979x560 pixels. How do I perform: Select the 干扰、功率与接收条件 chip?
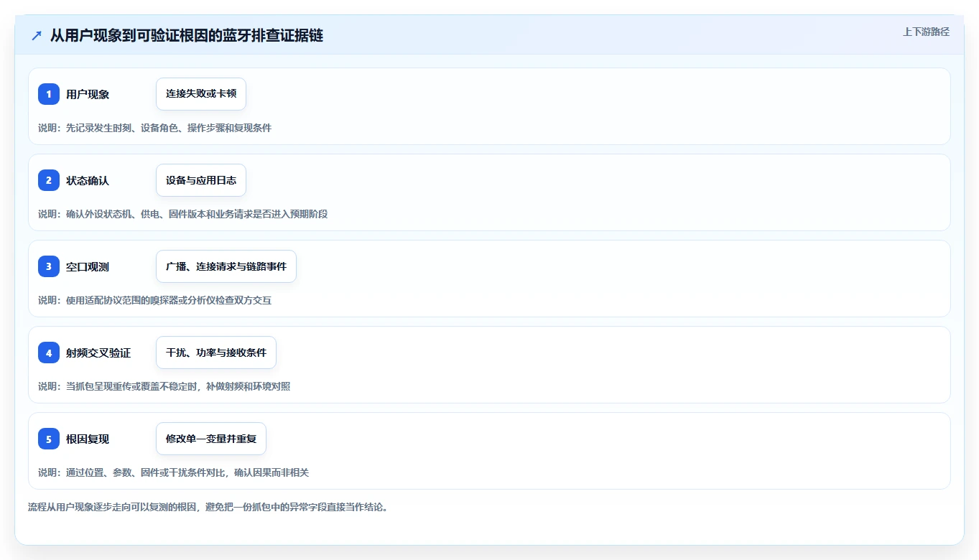(216, 353)
